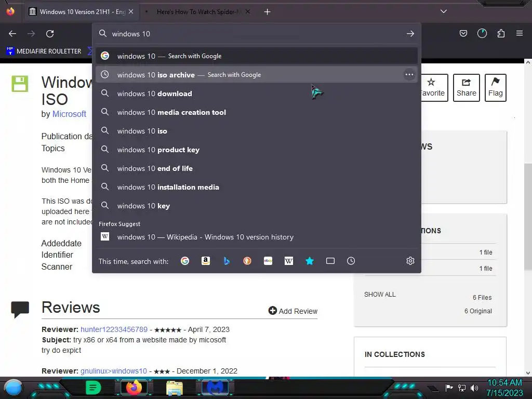Flag this item with Flag button
Viewport: 532px width, 399px height.
point(495,87)
